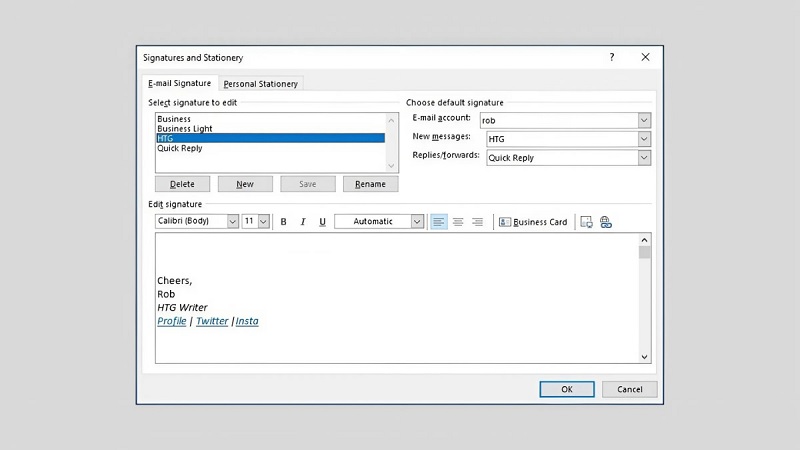Center the signature text
This screenshot has height=450, width=800.
[x=458, y=222]
